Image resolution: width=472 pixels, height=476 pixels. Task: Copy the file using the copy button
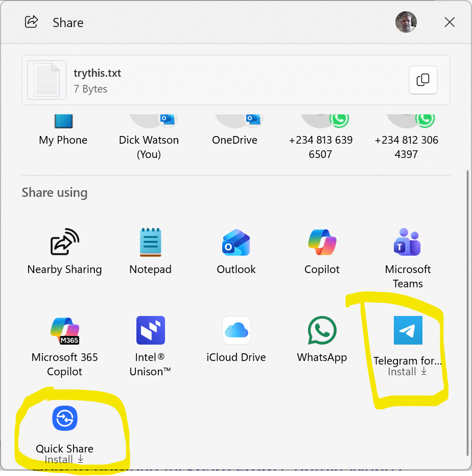[x=423, y=80]
